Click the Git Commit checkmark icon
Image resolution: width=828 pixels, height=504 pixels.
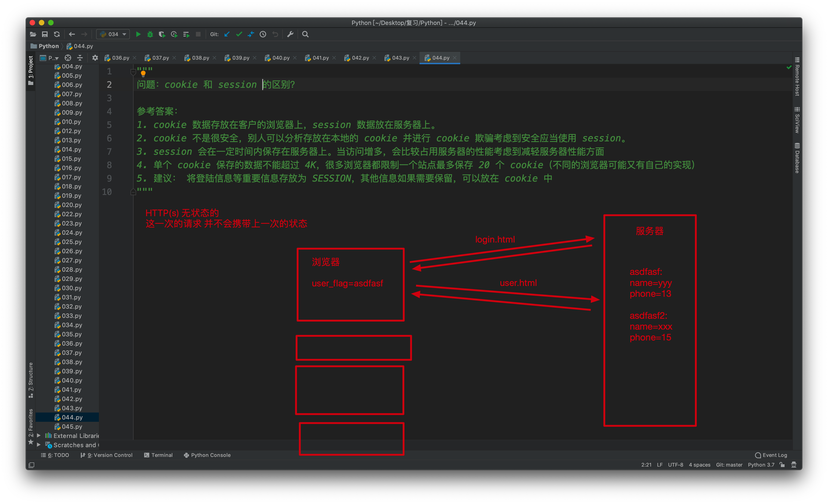tap(239, 34)
